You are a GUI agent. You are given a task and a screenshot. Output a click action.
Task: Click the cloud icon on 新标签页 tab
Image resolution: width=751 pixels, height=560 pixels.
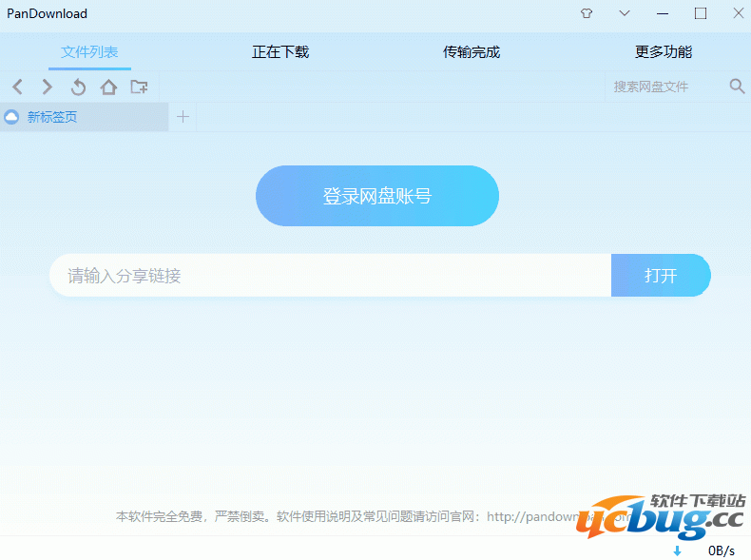pos(11,118)
